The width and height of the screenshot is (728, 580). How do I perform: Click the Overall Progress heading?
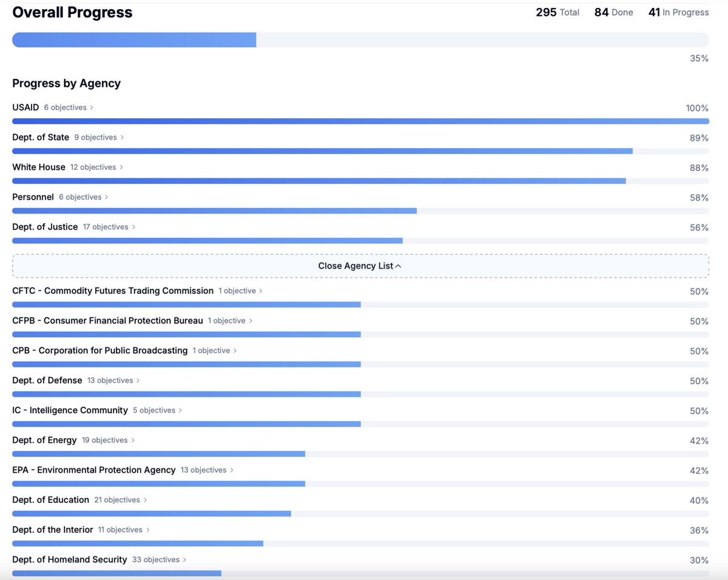click(72, 12)
